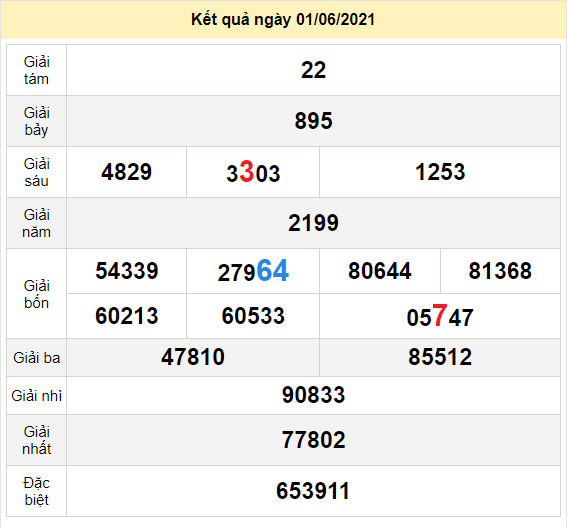Select the Giải bốn number 80644
Viewport: 567px width, 527px height.
pos(380,271)
